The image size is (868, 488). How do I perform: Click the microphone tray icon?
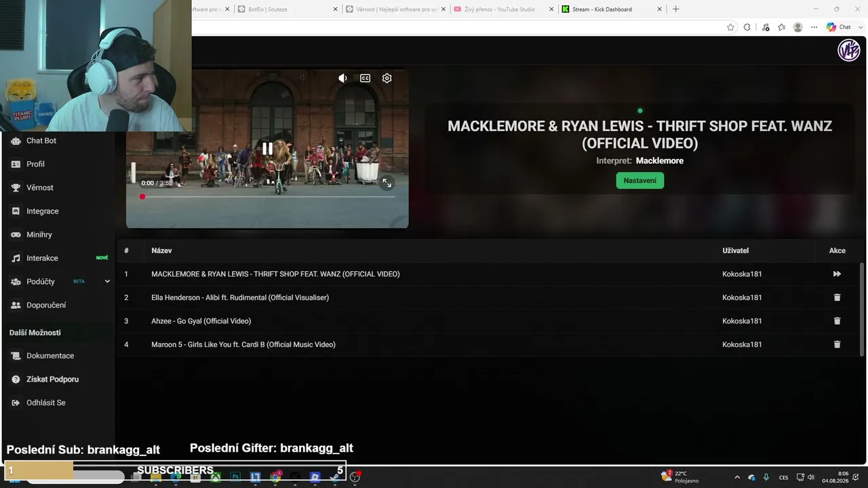pos(766,477)
